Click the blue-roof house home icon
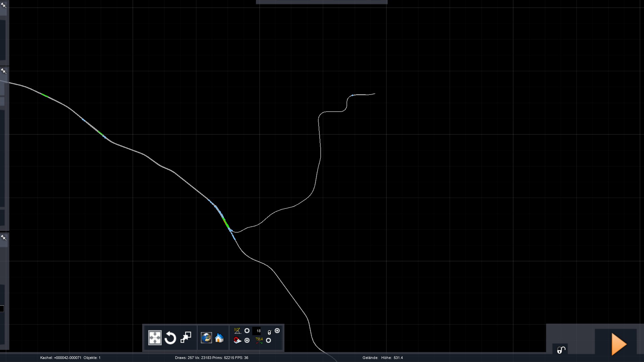This screenshot has height=362, width=644. click(219, 338)
